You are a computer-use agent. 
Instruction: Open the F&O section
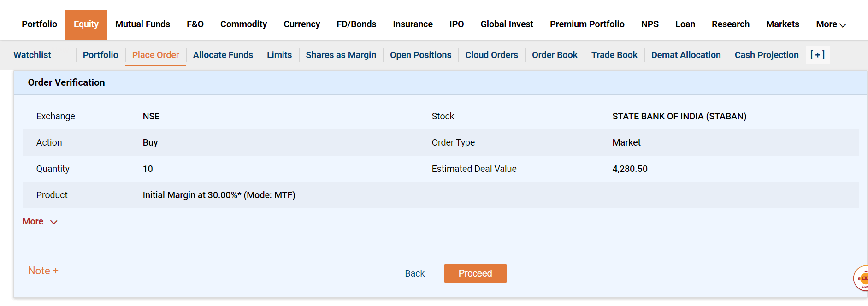195,24
